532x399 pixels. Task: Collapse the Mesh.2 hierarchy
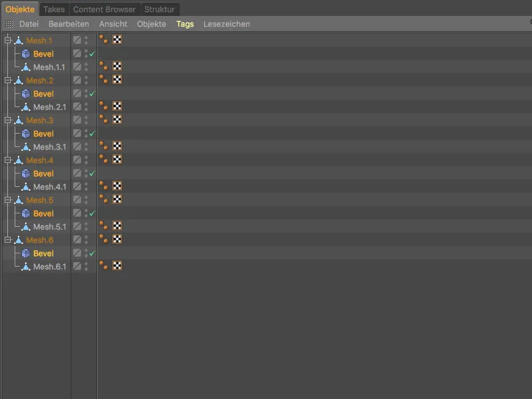coord(8,80)
